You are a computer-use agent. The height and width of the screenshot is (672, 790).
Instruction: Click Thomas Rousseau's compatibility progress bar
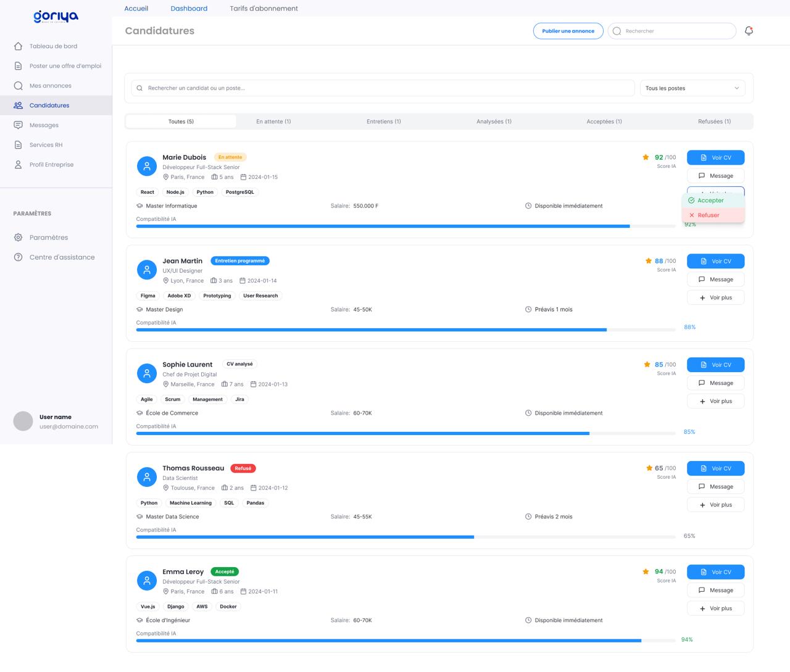[x=405, y=537]
